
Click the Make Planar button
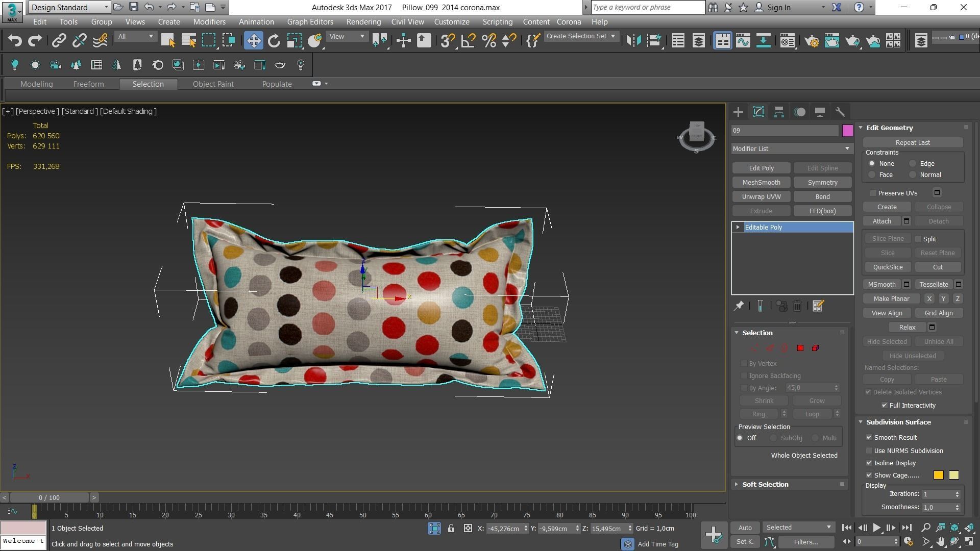pyautogui.click(x=891, y=299)
